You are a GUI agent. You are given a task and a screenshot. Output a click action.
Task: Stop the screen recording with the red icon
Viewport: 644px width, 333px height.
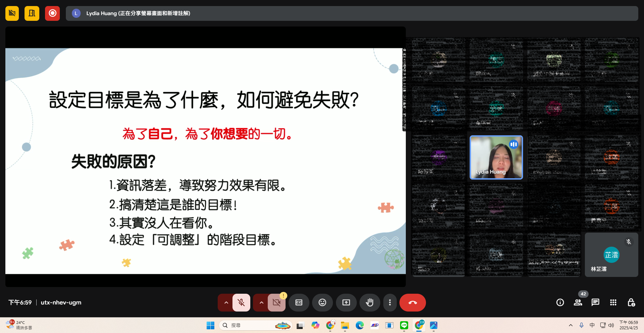click(52, 13)
